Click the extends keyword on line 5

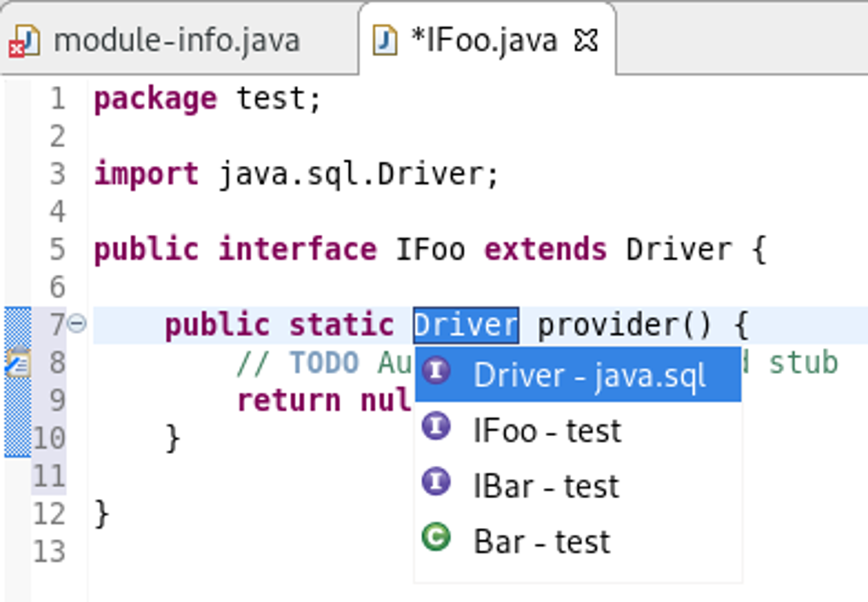click(545, 249)
